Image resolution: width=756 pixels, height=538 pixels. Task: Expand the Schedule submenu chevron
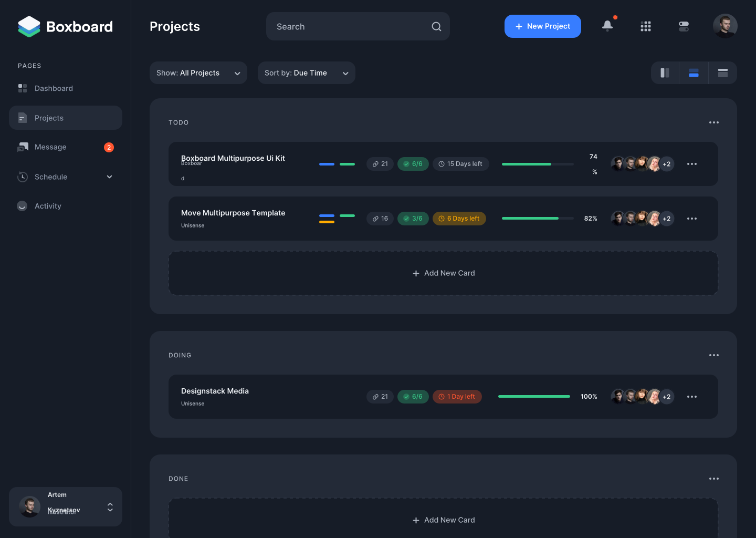[110, 177]
